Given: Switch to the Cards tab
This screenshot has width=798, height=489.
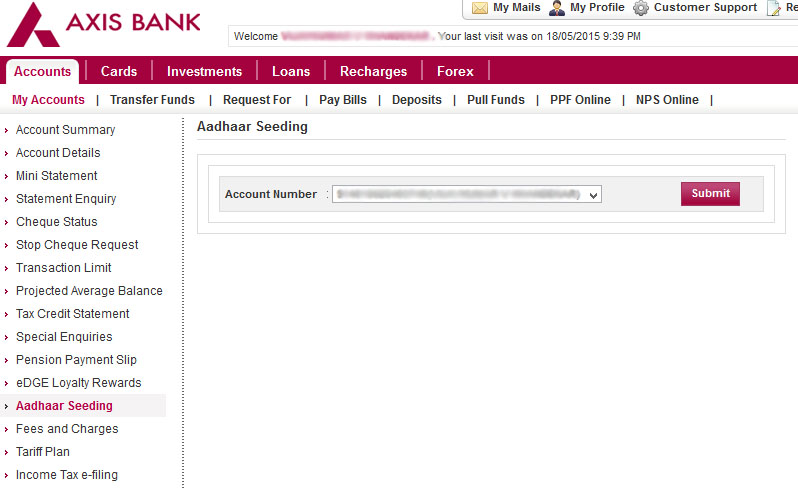Looking at the screenshot, I should [x=119, y=71].
